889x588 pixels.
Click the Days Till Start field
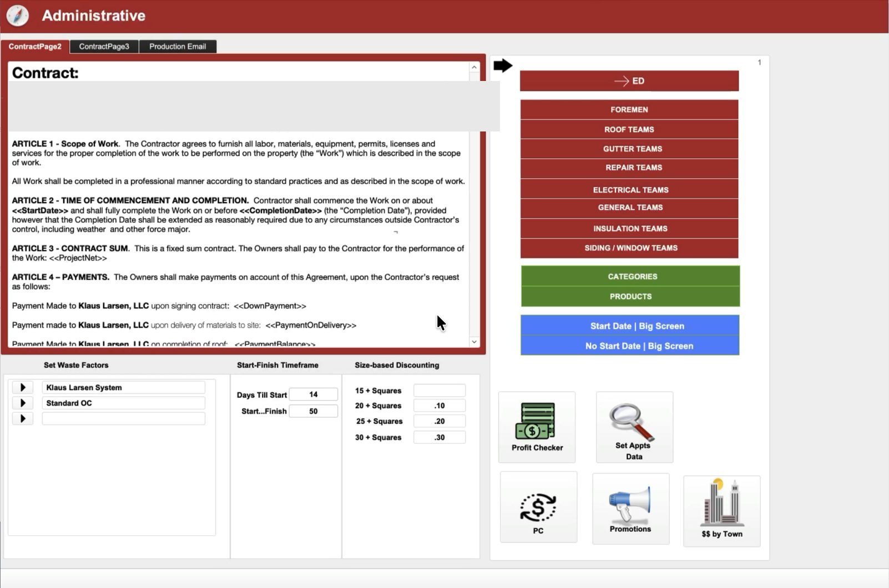[x=314, y=394]
